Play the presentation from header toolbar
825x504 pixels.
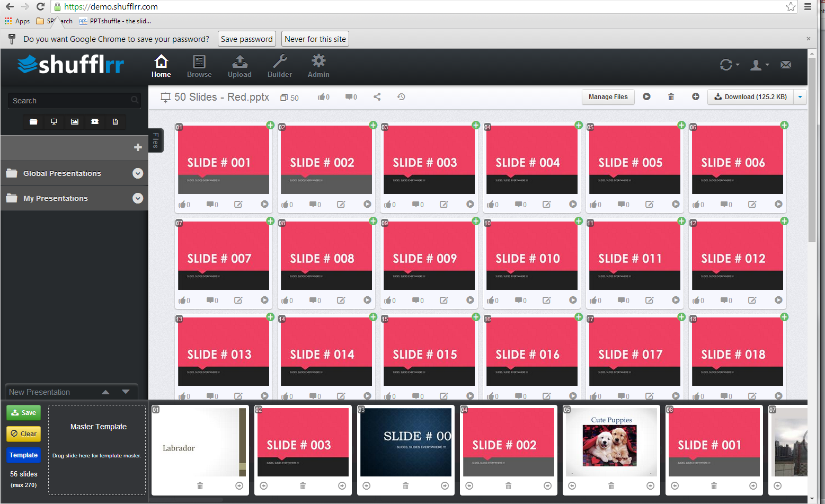(x=646, y=97)
